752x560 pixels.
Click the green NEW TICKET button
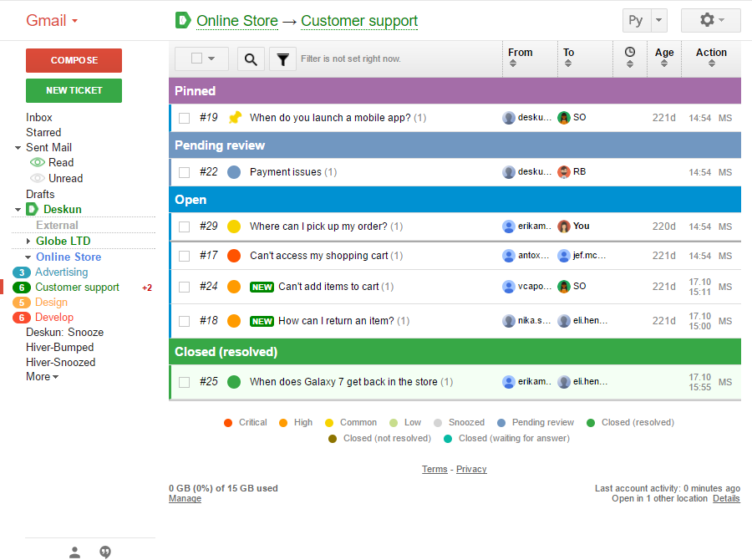(x=74, y=90)
